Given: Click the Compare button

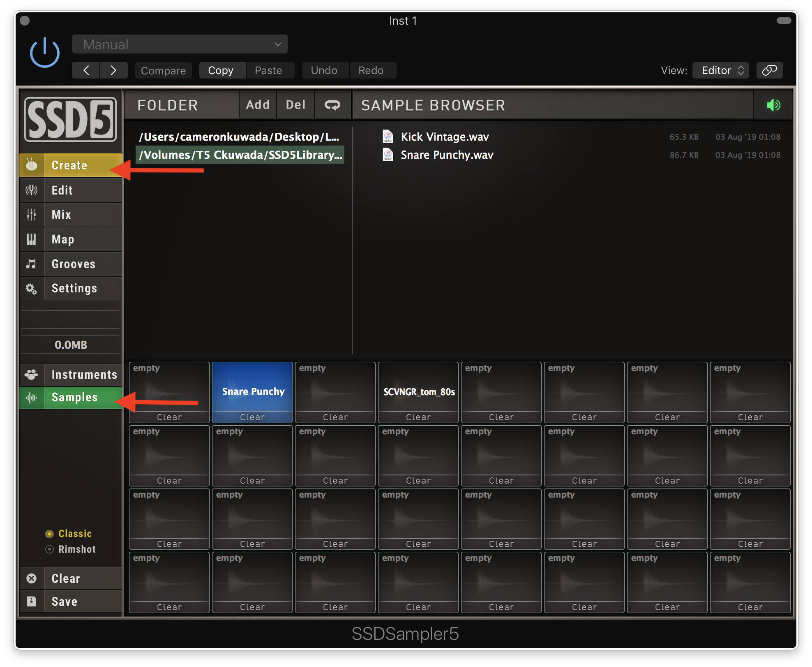Looking at the screenshot, I should pos(163,70).
